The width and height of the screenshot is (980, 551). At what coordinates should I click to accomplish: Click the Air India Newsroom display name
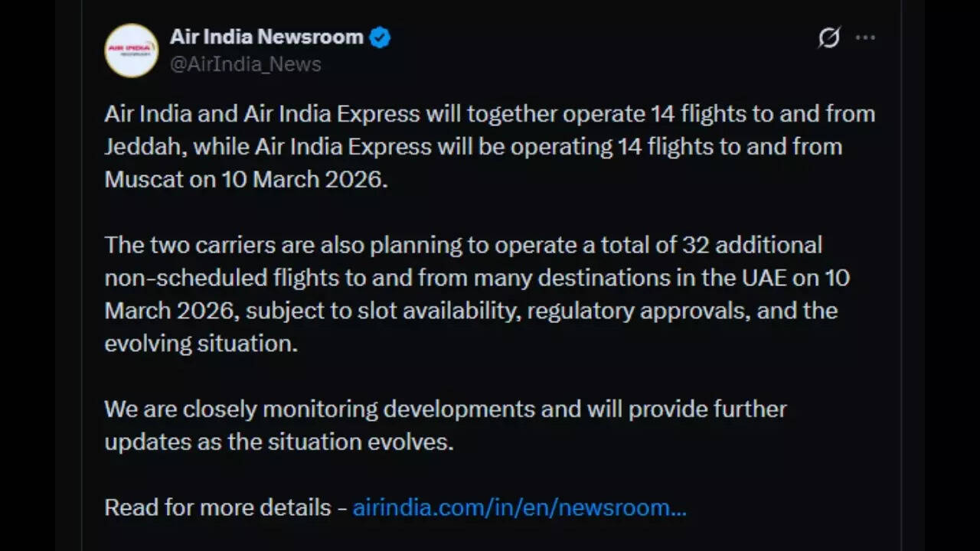click(x=265, y=36)
